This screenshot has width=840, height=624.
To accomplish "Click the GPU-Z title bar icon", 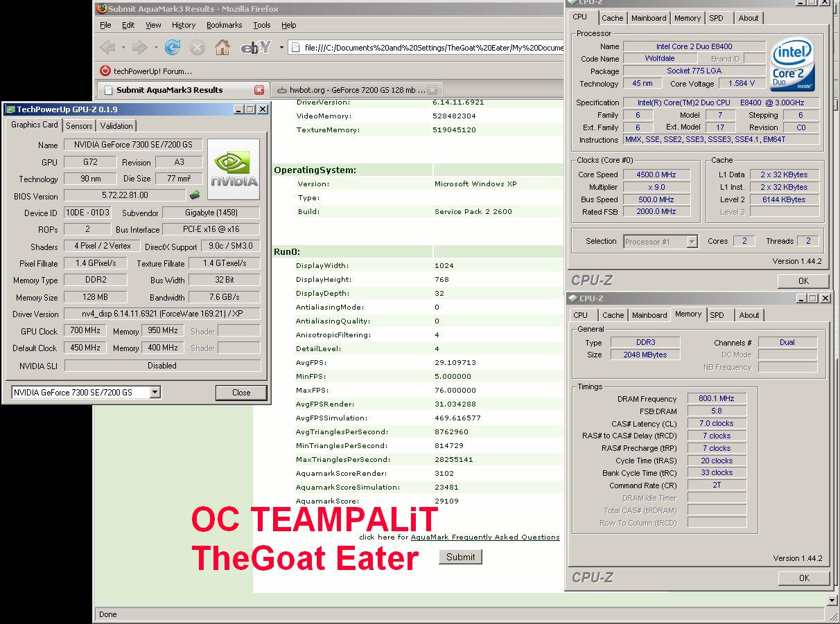I will click(x=10, y=109).
